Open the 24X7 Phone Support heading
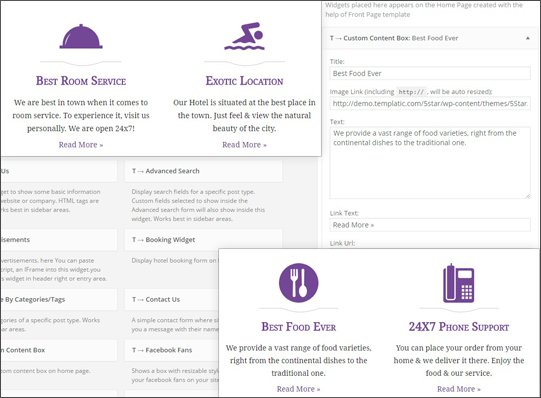 [459, 327]
